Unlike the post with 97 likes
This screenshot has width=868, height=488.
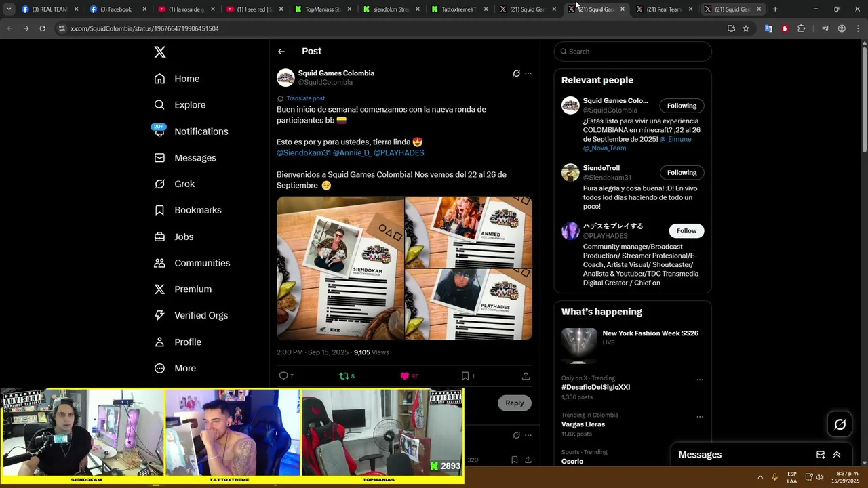point(409,376)
